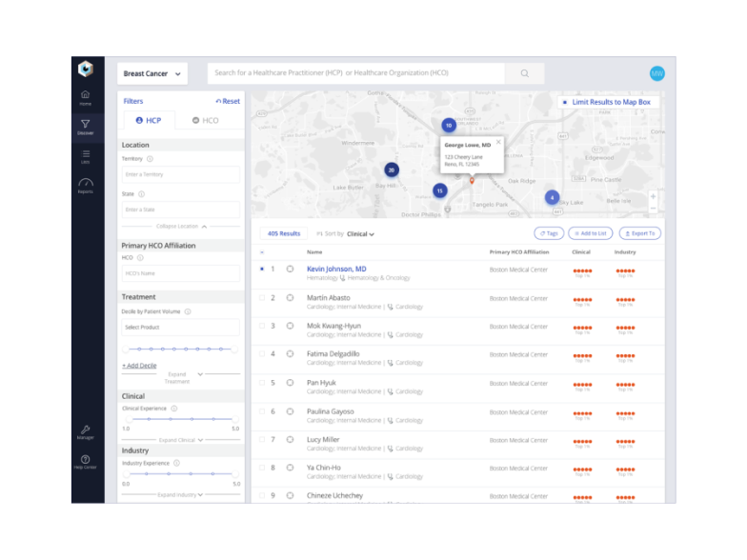Click the State info icon
The height and width of the screenshot is (560, 747).
coord(141,194)
